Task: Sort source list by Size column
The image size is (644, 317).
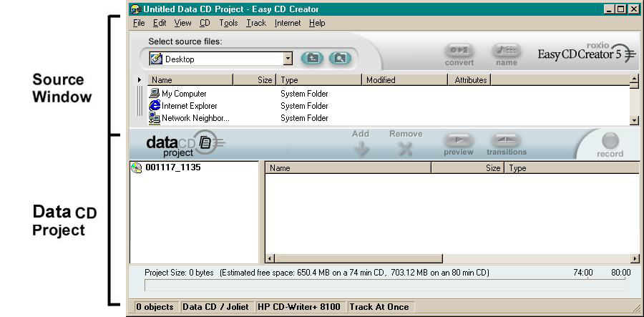Action: [x=255, y=79]
